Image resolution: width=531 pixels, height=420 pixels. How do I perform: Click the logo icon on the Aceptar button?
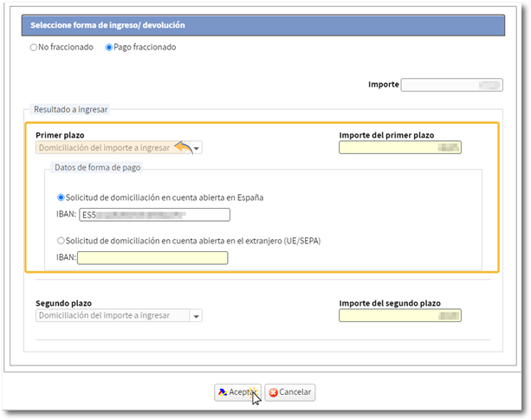coord(223,392)
